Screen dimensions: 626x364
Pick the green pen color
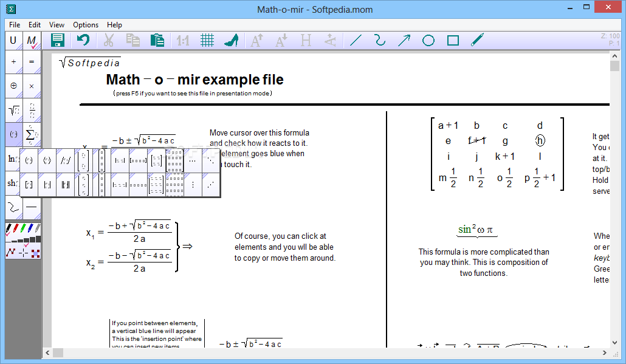23,228
